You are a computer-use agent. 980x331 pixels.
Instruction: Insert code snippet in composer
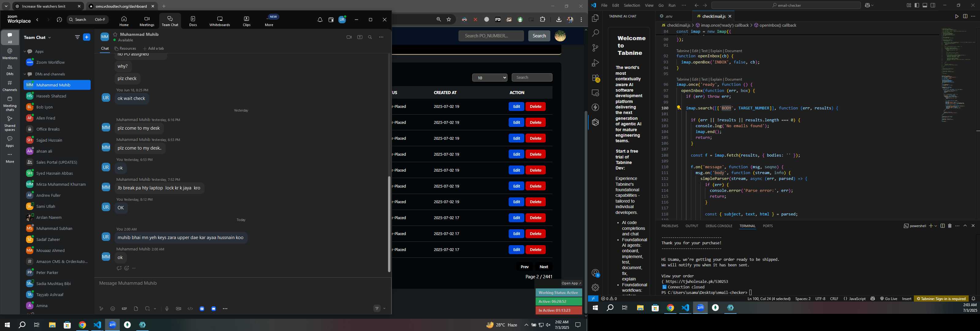click(x=190, y=309)
